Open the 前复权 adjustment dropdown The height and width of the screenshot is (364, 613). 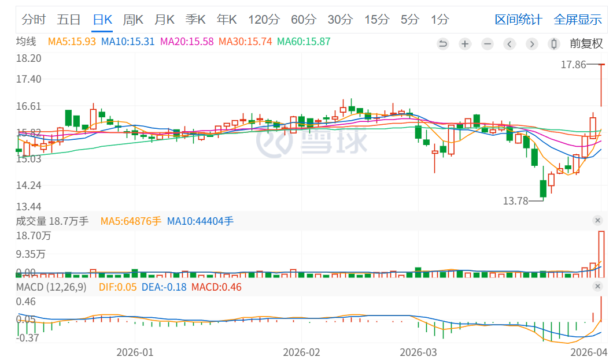(x=586, y=43)
